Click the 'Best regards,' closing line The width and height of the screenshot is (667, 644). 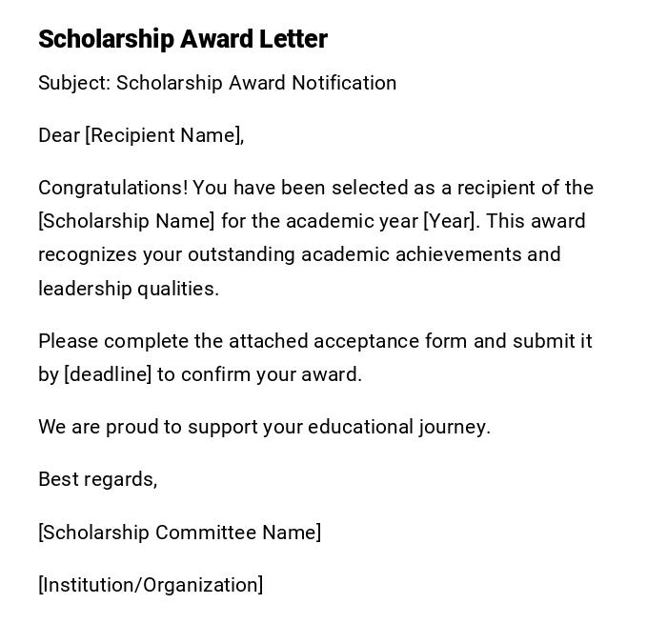[x=97, y=479]
